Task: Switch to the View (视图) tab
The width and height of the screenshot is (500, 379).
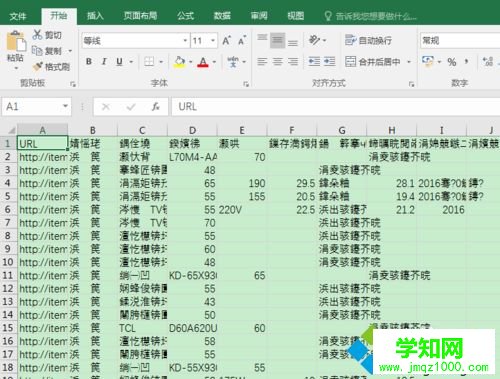Action: (x=296, y=16)
